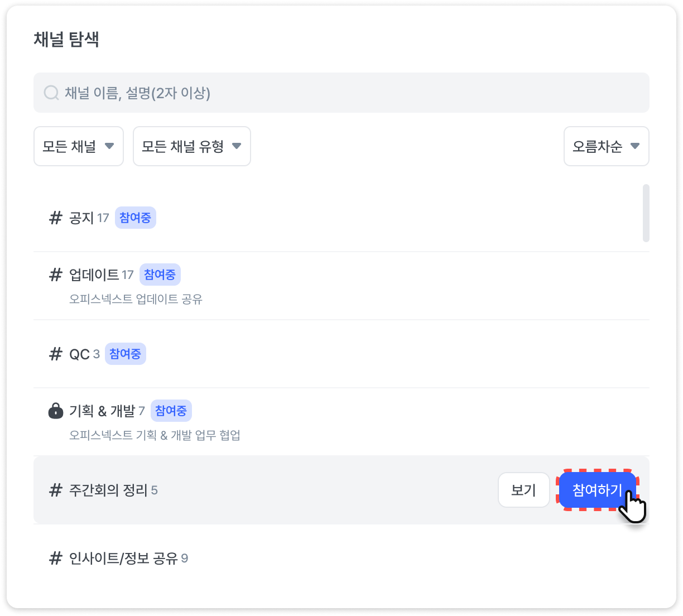Click the channel list scrollbar

click(646, 213)
